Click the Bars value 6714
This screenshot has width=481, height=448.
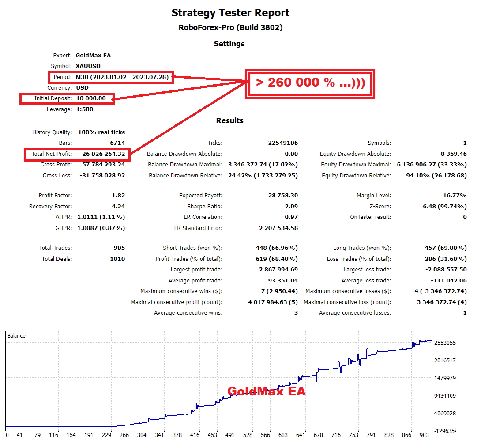pos(117,143)
